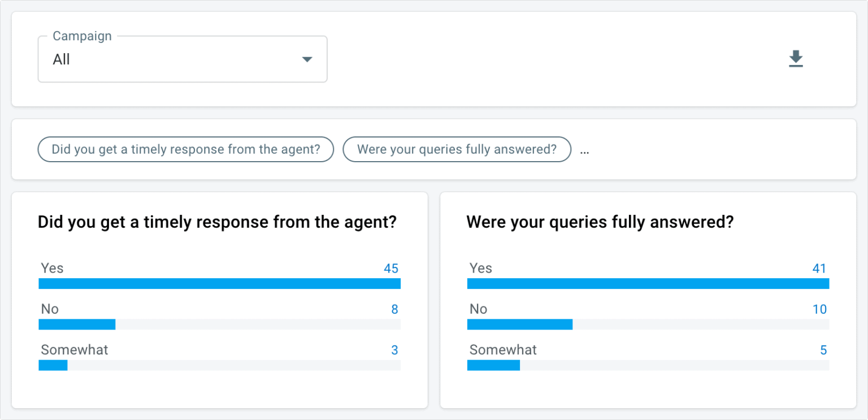Click the Campaign field showing All
Image resolution: width=868 pixels, height=420 pixels.
click(x=183, y=59)
